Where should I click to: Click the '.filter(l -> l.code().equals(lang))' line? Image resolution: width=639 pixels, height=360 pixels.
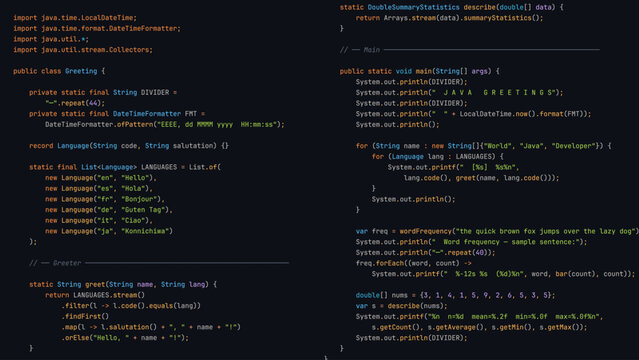pos(131,305)
